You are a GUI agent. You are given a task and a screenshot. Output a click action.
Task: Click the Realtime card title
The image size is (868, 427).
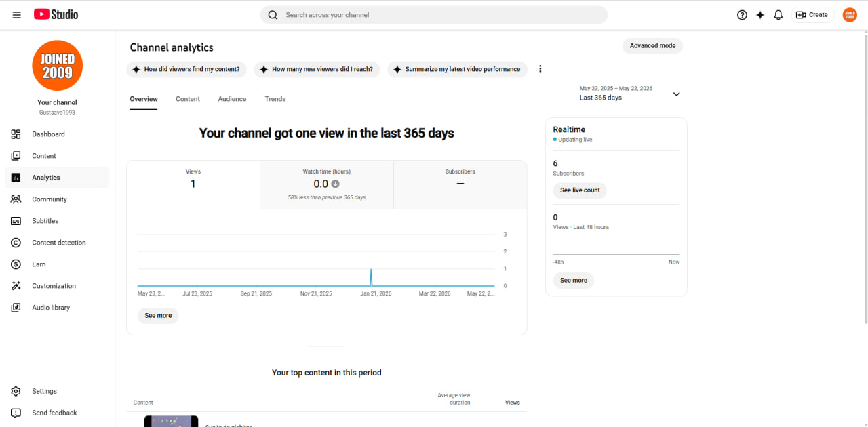(x=569, y=129)
